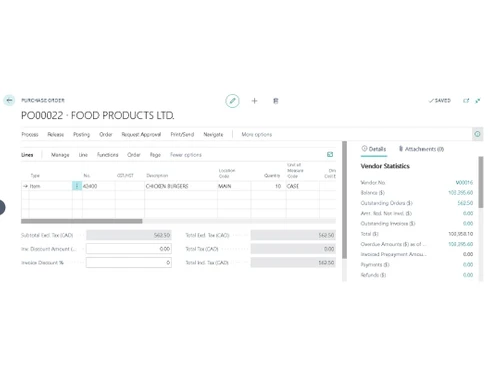Click the Vendor Statistics heading
Screen dimensions: 500x375
[x=385, y=166]
